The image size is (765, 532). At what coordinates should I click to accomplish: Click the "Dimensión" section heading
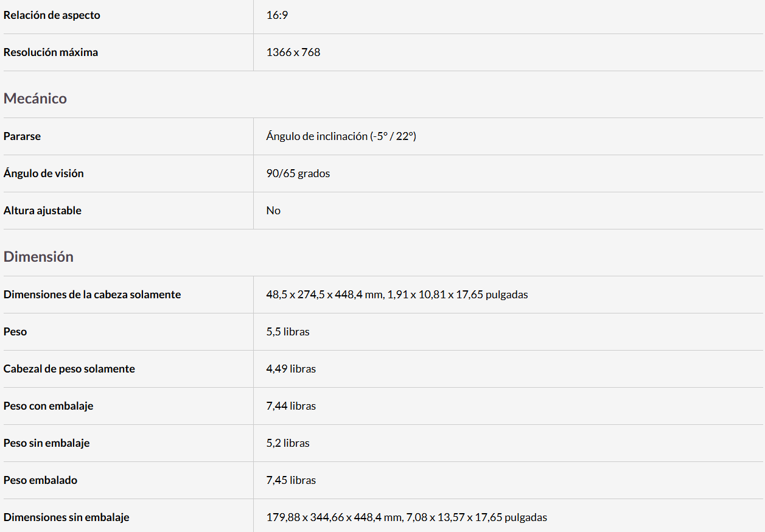tap(38, 257)
